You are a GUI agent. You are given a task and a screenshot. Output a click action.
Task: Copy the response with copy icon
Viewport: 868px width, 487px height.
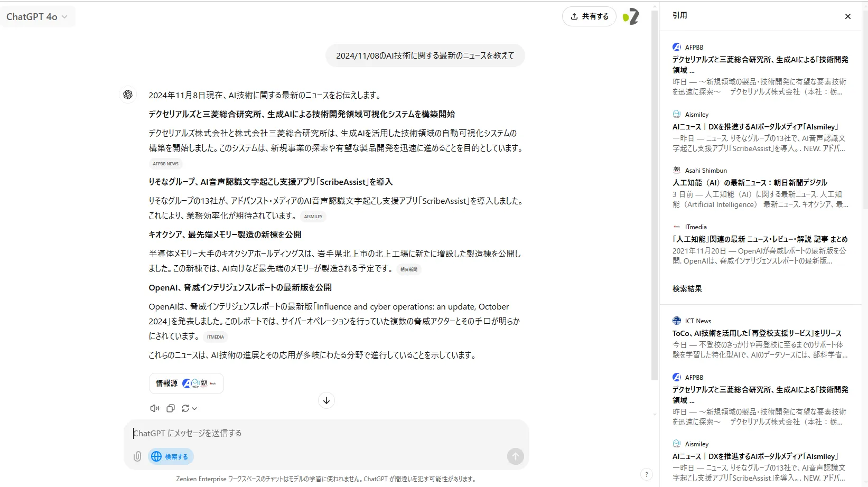pyautogui.click(x=171, y=408)
